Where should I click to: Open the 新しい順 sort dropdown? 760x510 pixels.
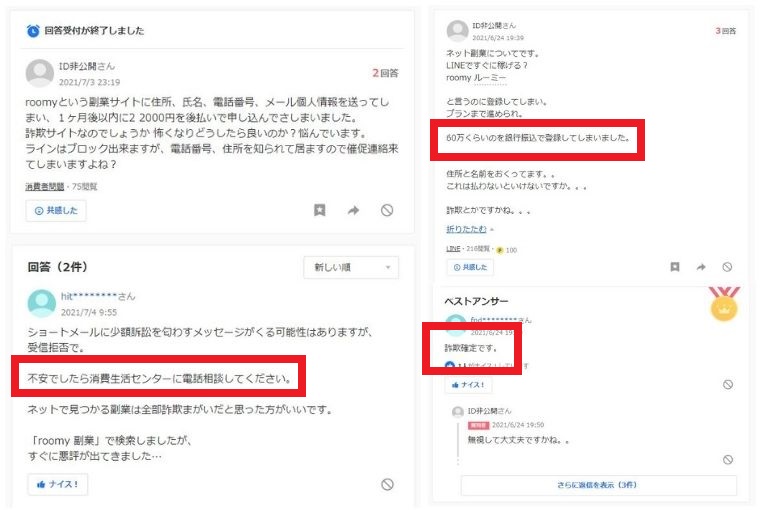click(x=351, y=267)
